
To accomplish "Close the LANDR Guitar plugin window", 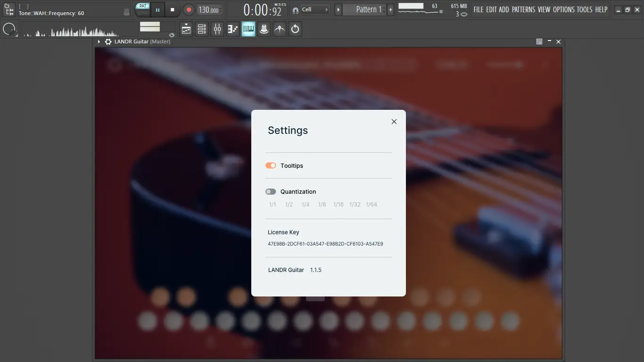I will click(x=559, y=41).
